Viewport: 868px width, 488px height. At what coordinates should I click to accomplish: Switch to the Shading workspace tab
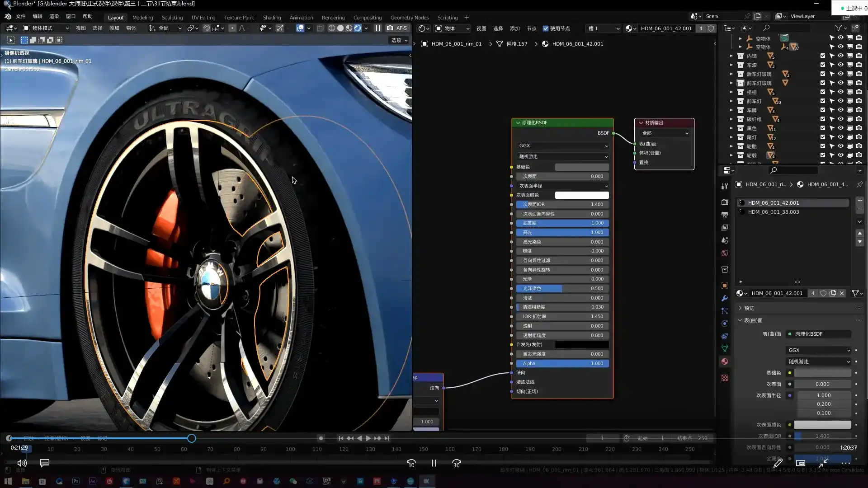click(272, 18)
